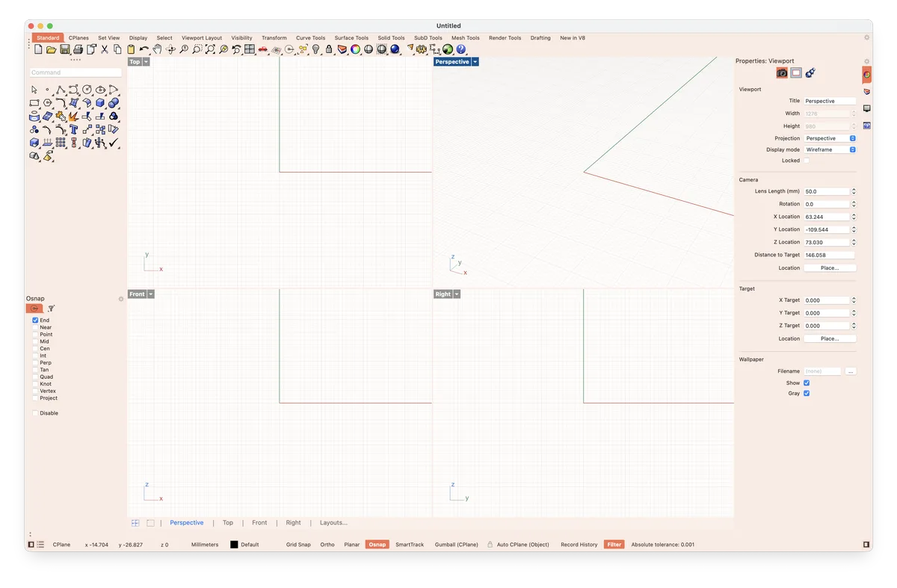
Task: Select the Pan hand tool
Action: coord(158,49)
